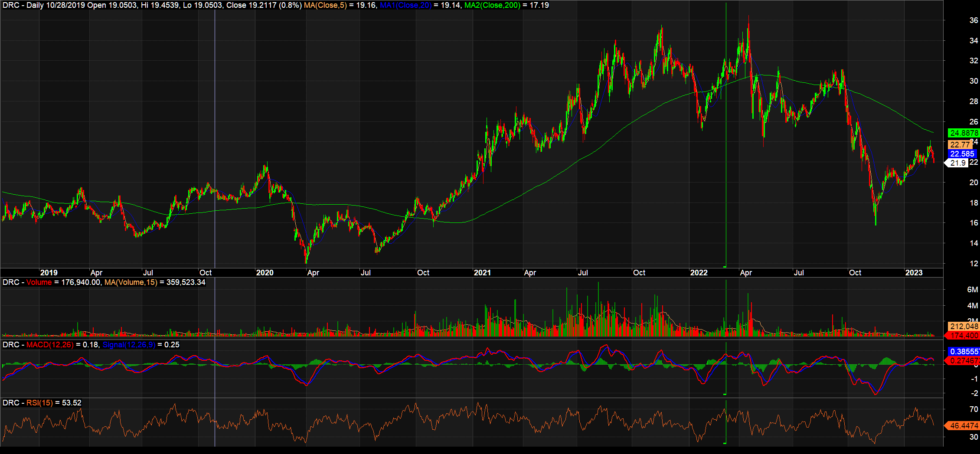Select the red Volume label in volume pane
The width and height of the screenshot is (980, 454).
coord(39,282)
